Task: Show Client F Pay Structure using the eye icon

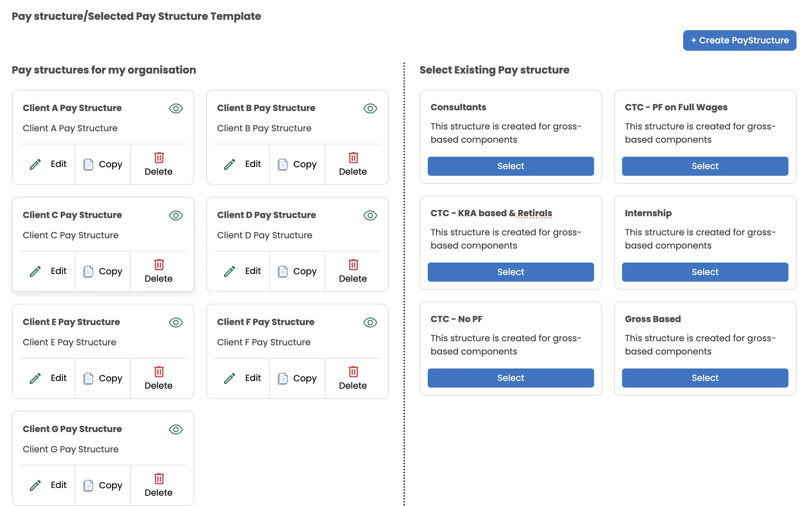Action: tap(370, 323)
